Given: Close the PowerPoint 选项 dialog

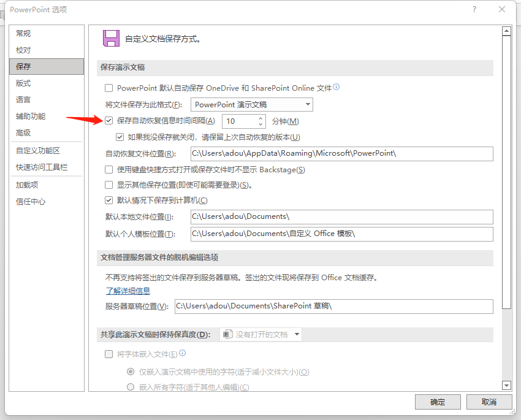Looking at the screenshot, I should [x=502, y=9].
